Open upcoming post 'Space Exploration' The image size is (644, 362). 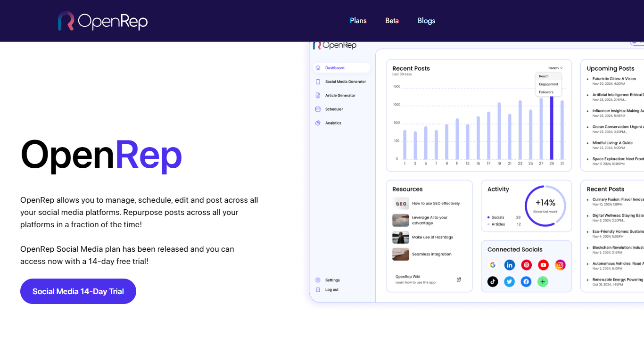click(x=618, y=159)
